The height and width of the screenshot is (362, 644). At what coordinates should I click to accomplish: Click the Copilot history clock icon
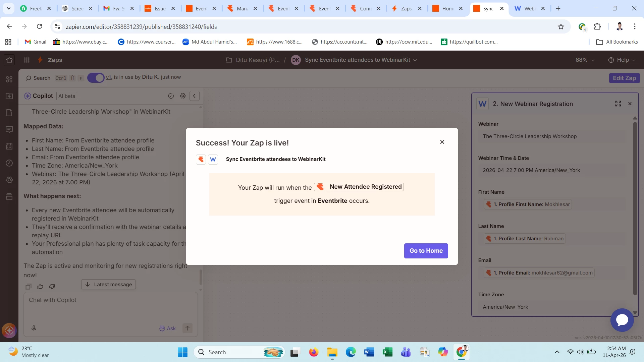[171, 96]
